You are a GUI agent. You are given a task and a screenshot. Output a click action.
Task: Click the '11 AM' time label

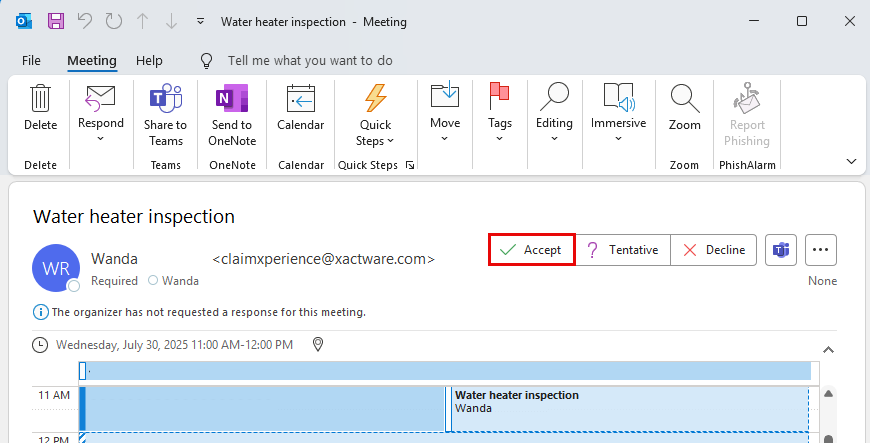tap(54, 395)
